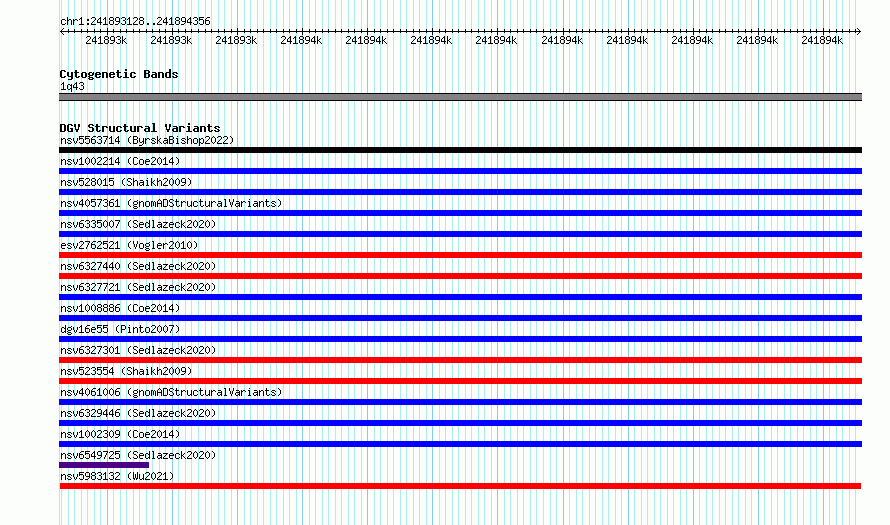The image size is (890, 525).
Task: Click the nsv1002309 blue variant bar
Action: point(460,444)
